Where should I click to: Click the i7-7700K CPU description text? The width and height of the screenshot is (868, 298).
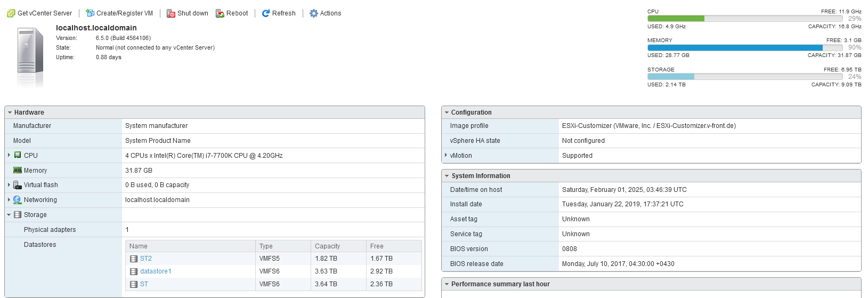point(204,156)
